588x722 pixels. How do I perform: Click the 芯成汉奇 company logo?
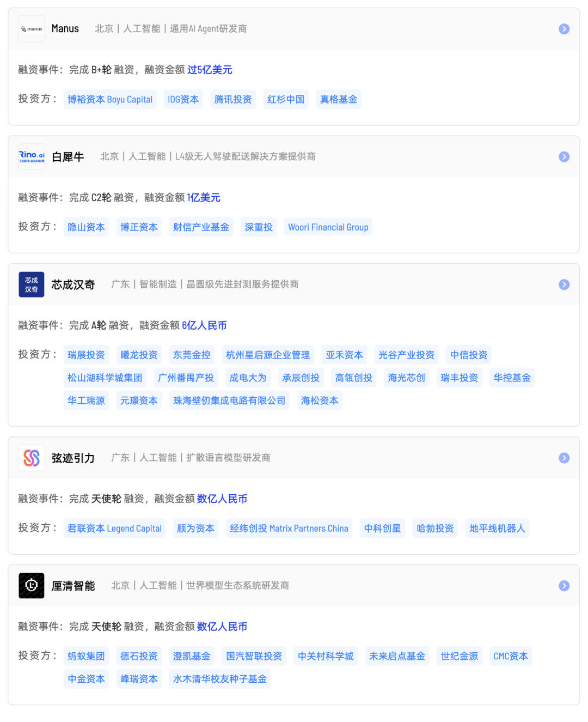(32, 284)
